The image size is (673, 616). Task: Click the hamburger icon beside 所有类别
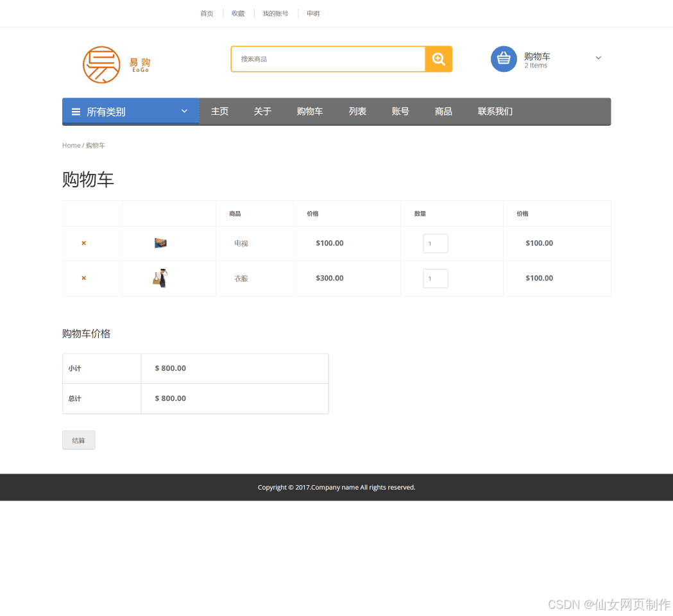pyautogui.click(x=76, y=112)
